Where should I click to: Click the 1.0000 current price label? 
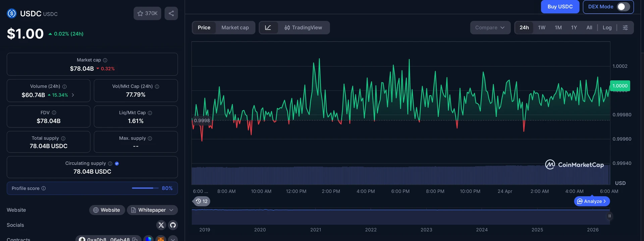(620, 86)
